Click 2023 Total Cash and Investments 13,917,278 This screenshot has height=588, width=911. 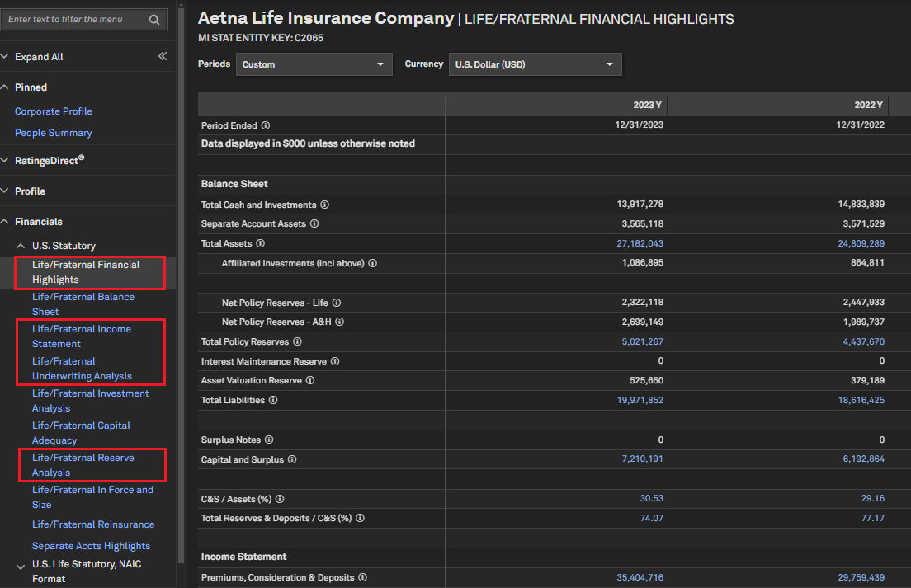tap(640, 204)
